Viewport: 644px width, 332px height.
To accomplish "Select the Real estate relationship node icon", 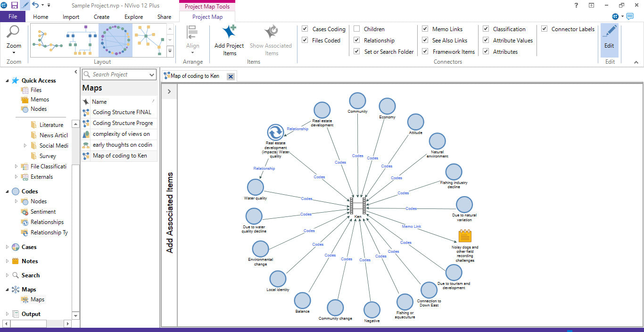I will (275, 133).
